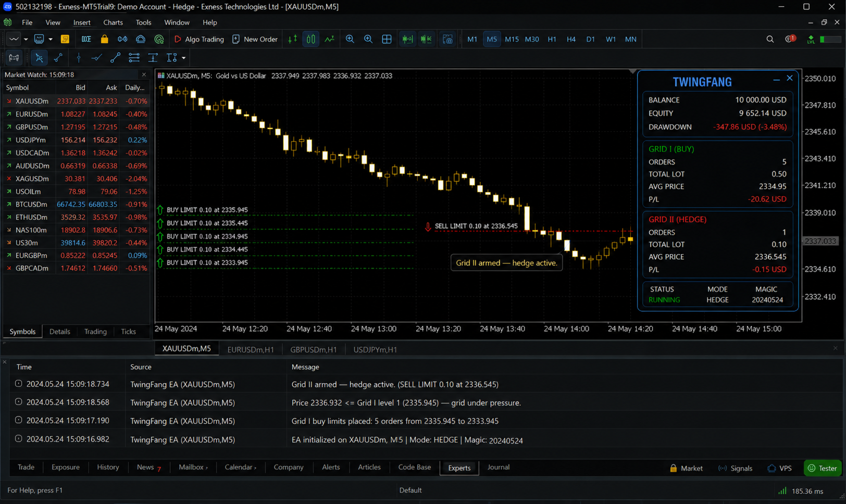Click the SELL LIMIT 0.10 order label
Screen dimensions: 846x504
coord(476,226)
